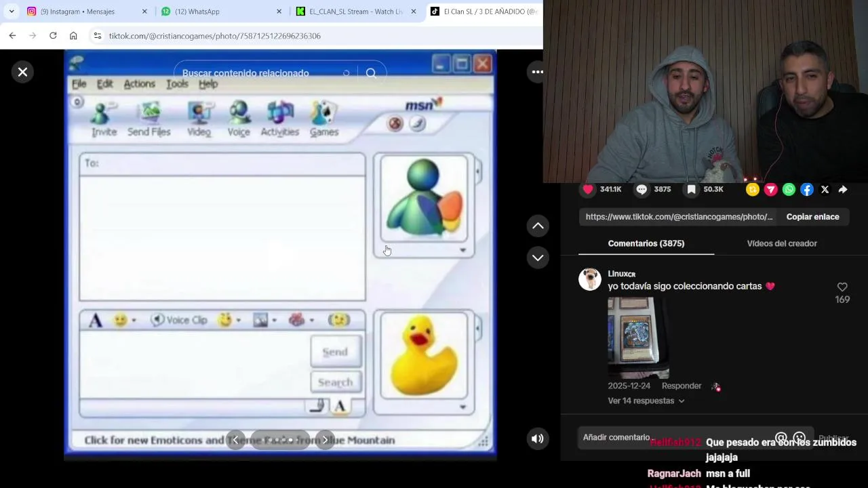
Task: Share the post to WhatsApp
Action: point(789,190)
